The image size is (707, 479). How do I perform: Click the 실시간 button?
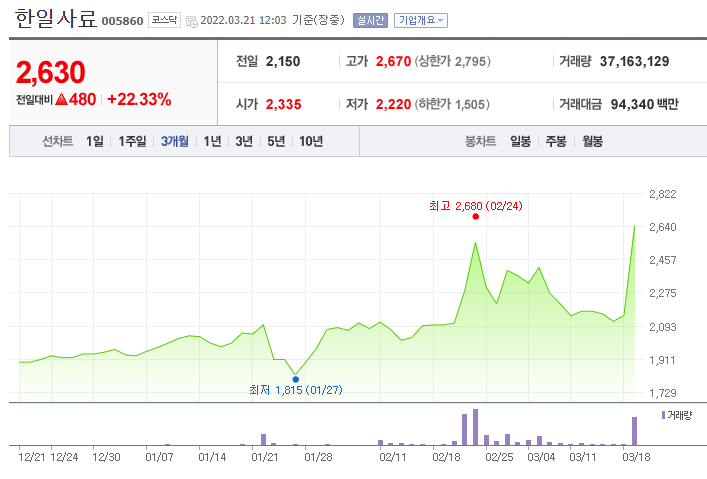(x=370, y=20)
